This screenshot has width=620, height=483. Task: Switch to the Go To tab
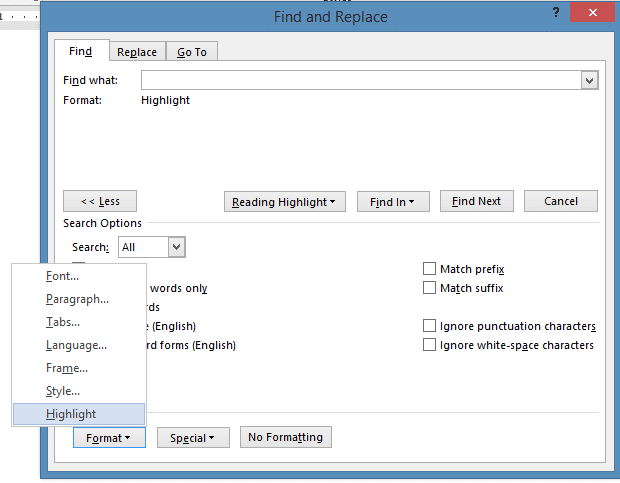tap(192, 52)
